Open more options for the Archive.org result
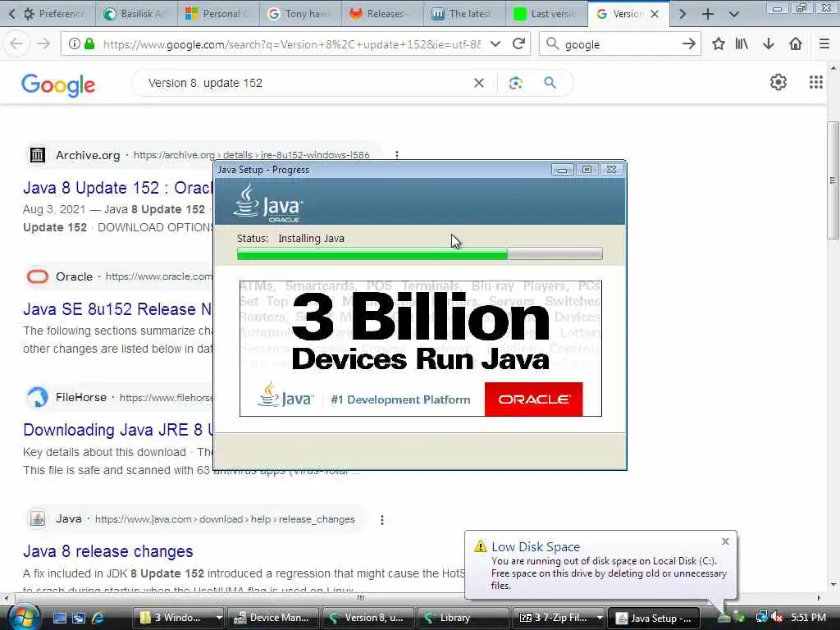The image size is (840, 630). coord(396,155)
